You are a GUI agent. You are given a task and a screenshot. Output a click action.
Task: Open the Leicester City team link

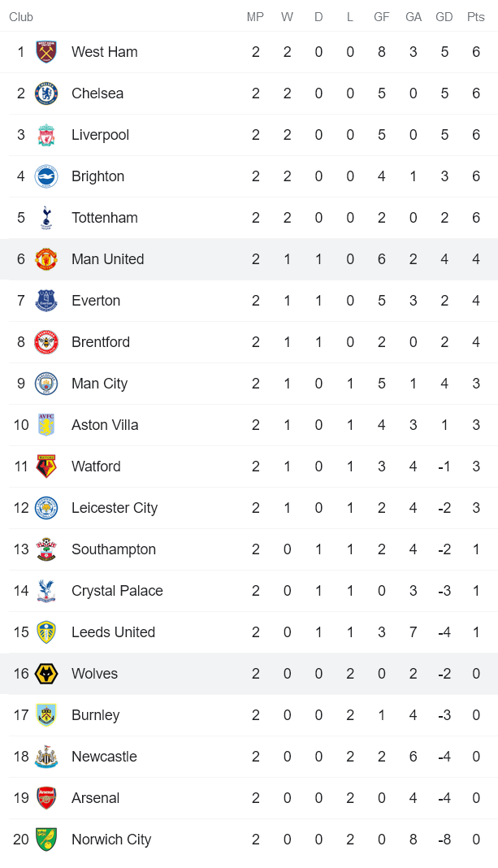point(115,508)
